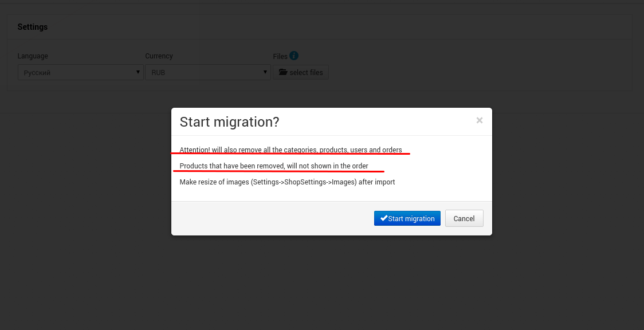The image size is (644, 330).
Task: Open the Currency dropdown showing RUB
Action: [x=208, y=72]
